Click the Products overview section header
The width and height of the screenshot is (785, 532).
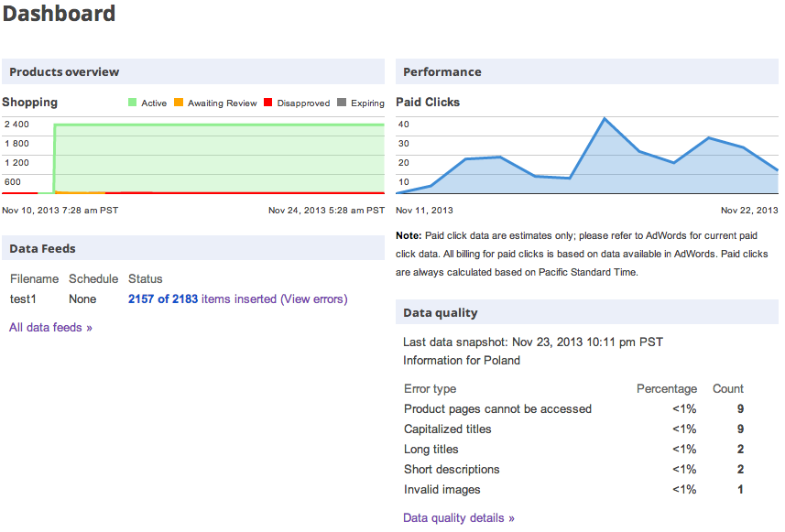pyautogui.click(x=193, y=71)
